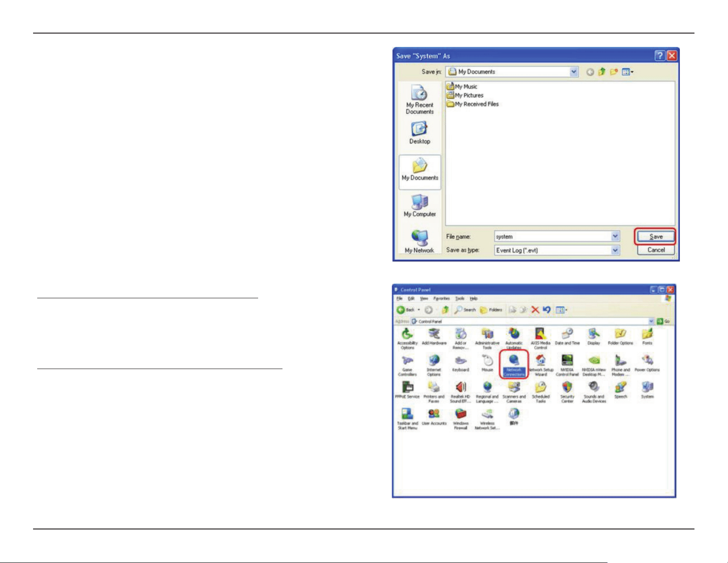Open Taskbar and Start Menu icon

(407, 418)
